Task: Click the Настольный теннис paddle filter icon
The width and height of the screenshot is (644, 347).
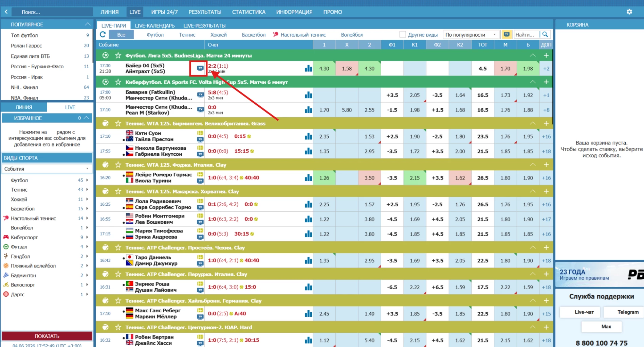Action: point(275,34)
